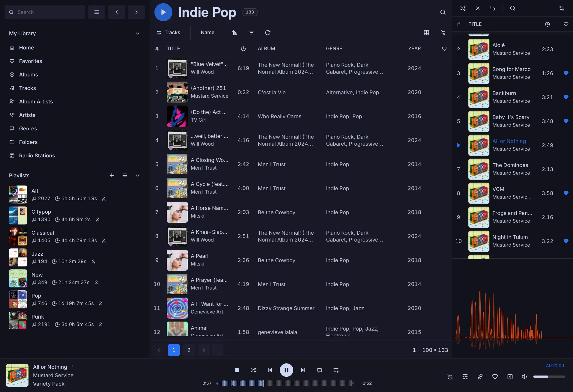Open the Name sort dropdown
The image size is (573, 392).
coord(207,32)
